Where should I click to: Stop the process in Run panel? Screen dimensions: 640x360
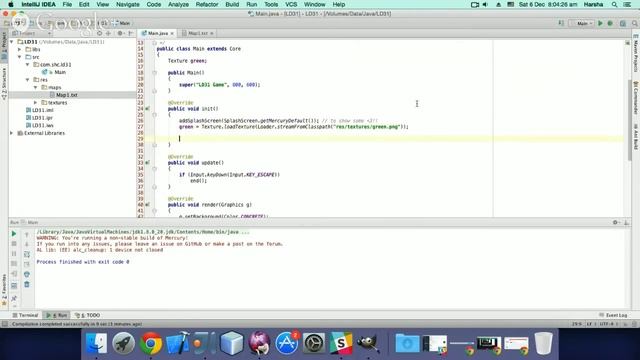(14, 244)
